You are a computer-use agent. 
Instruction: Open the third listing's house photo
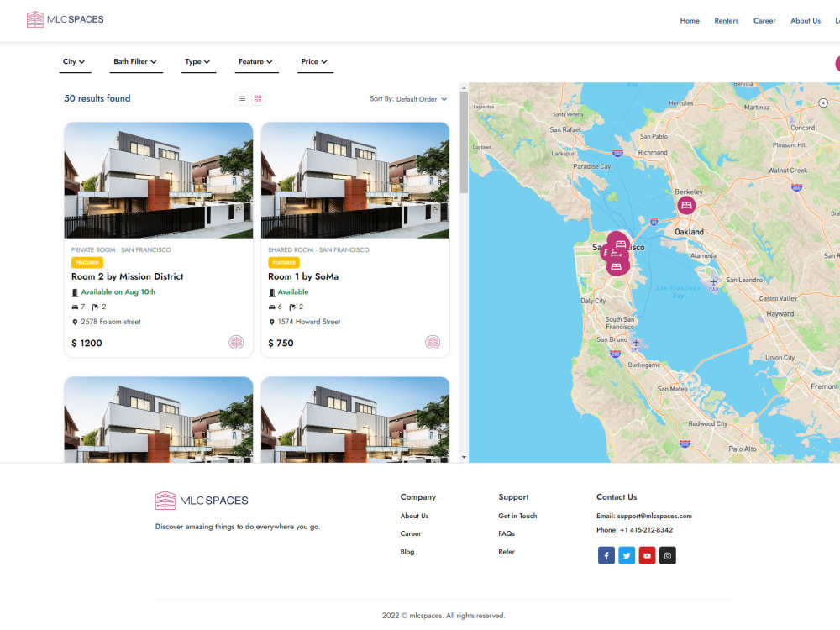click(159, 419)
